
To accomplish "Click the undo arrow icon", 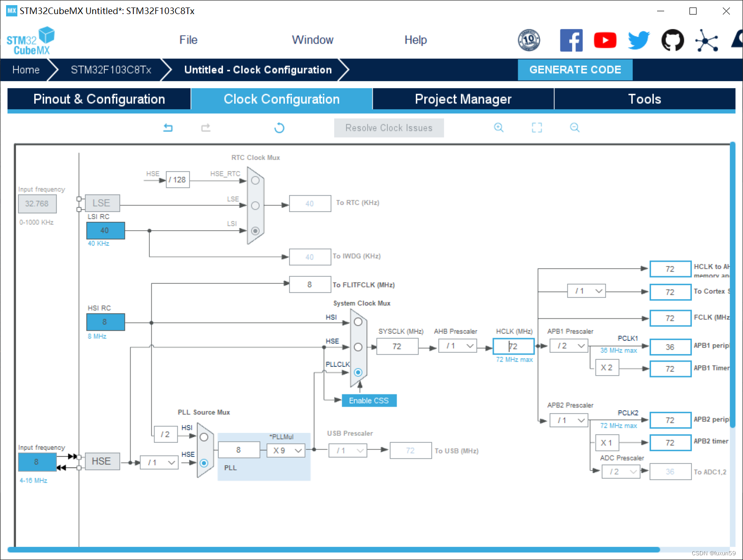I will click(168, 128).
